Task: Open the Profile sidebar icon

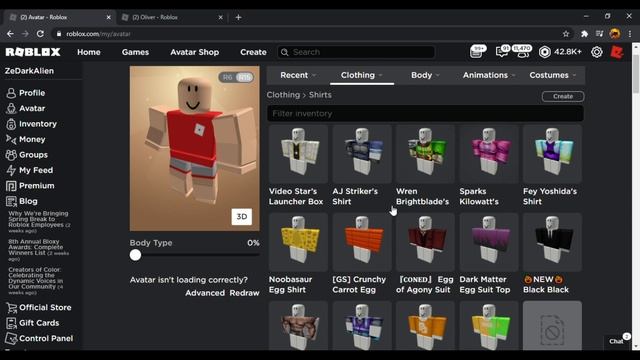Action: coord(11,93)
